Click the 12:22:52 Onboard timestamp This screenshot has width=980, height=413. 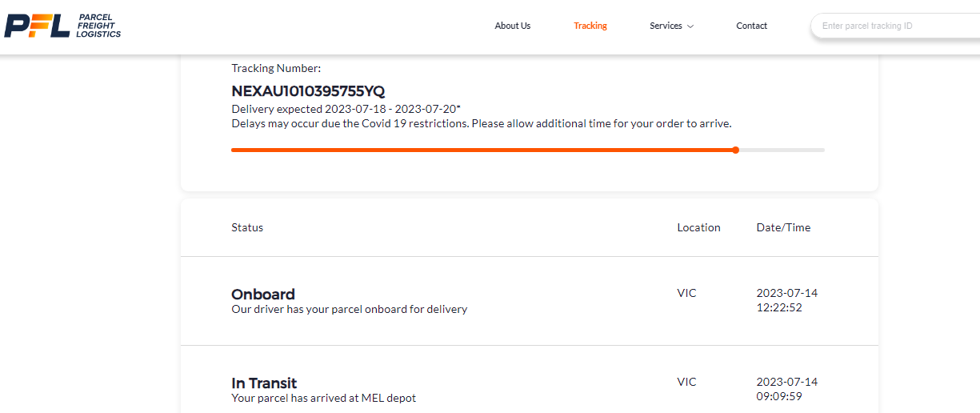coord(779,307)
